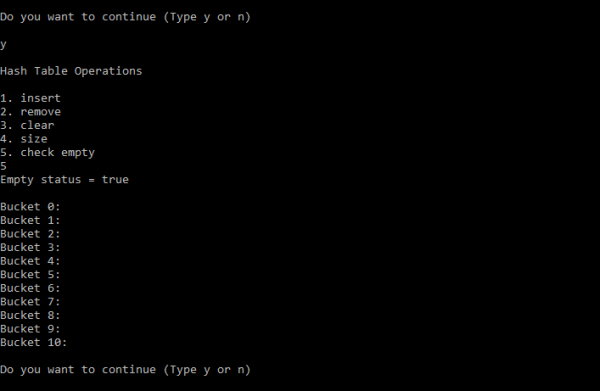
Task: Click the '5. check empty' option text
Action: coord(47,153)
